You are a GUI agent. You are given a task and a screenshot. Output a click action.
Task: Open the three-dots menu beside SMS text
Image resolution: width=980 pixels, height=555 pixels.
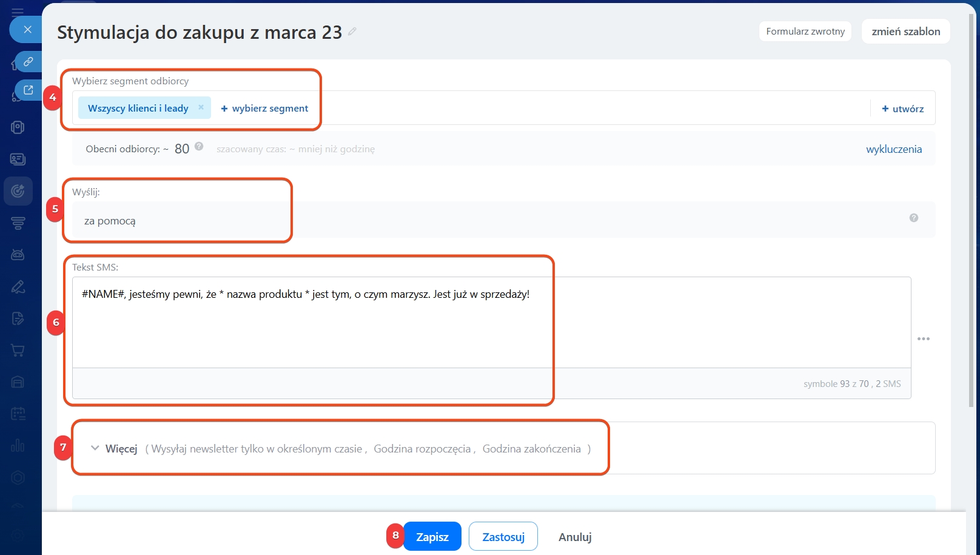[923, 338]
